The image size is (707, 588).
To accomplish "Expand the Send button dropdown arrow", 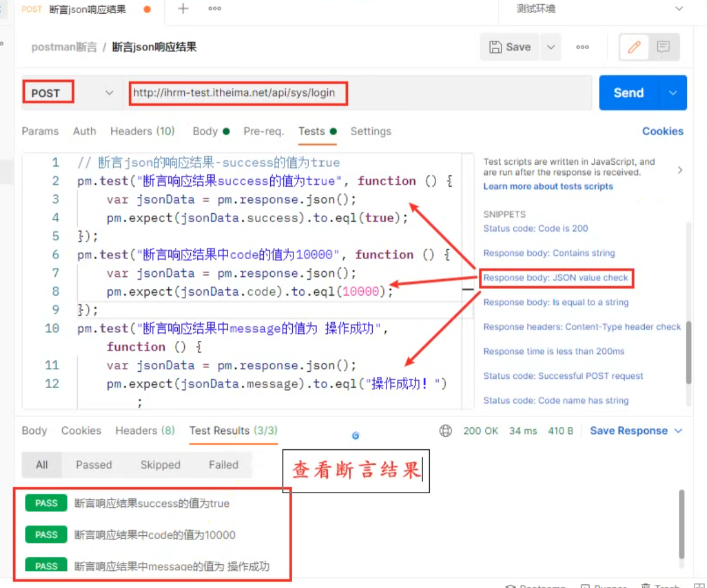I will (x=673, y=93).
